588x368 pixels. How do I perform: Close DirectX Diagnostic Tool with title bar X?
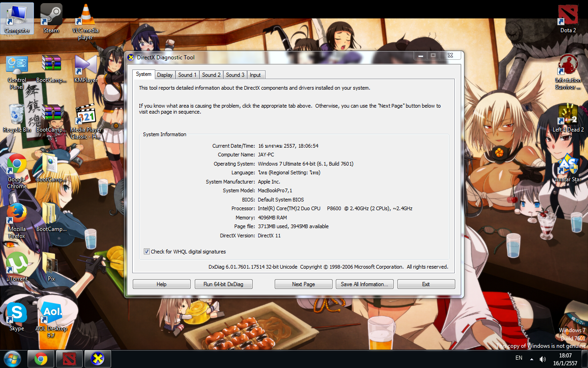[451, 56]
